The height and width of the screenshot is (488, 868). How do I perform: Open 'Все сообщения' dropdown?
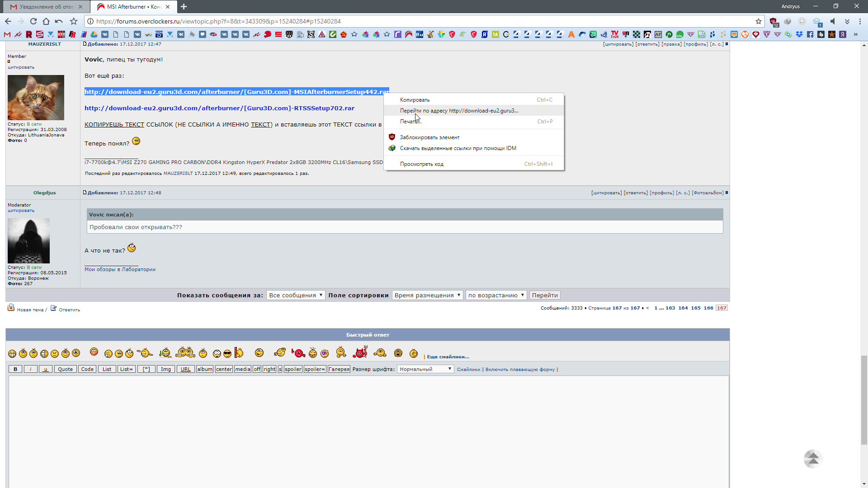pyautogui.click(x=296, y=295)
